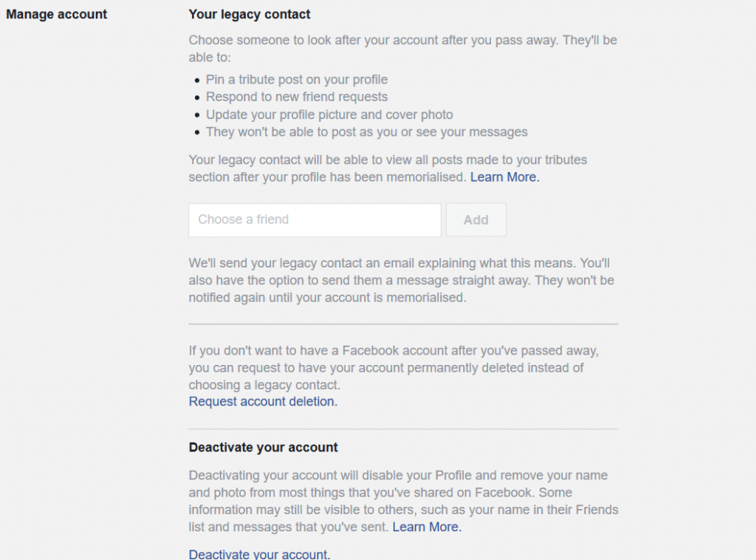Open Learn More about legacy contact tributes
This screenshot has width=756, height=560.
click(x=504, y=177)
